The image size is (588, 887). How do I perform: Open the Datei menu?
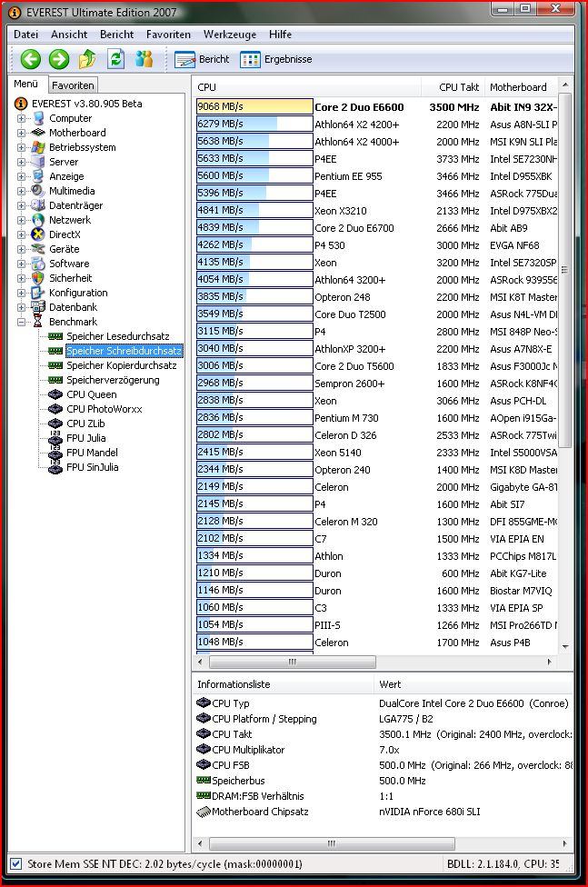point(26,35)
